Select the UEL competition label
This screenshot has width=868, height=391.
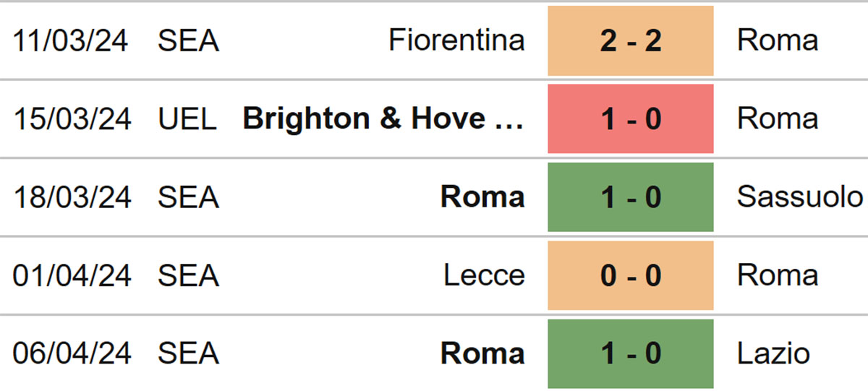tap(187, 119)
